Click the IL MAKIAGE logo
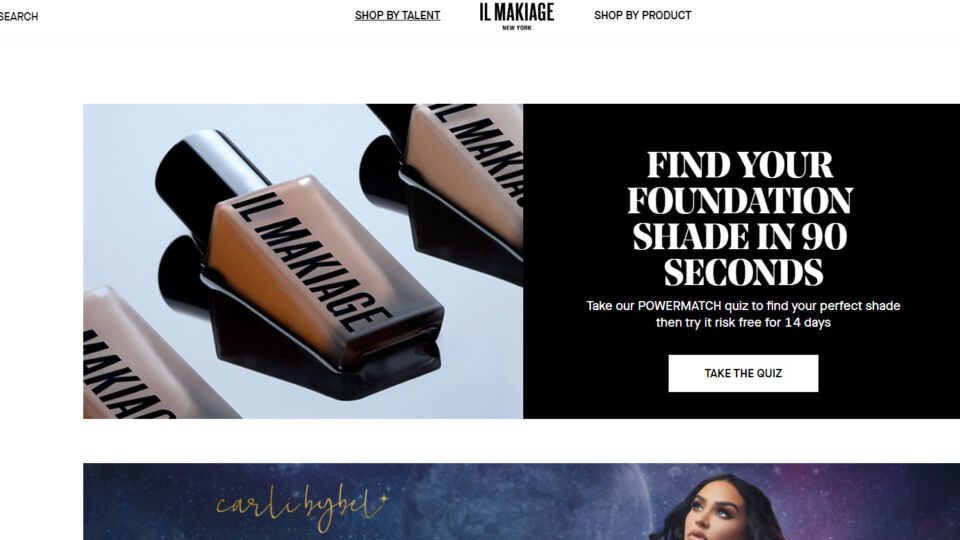The image size is (960, 540). click(517, 12)
